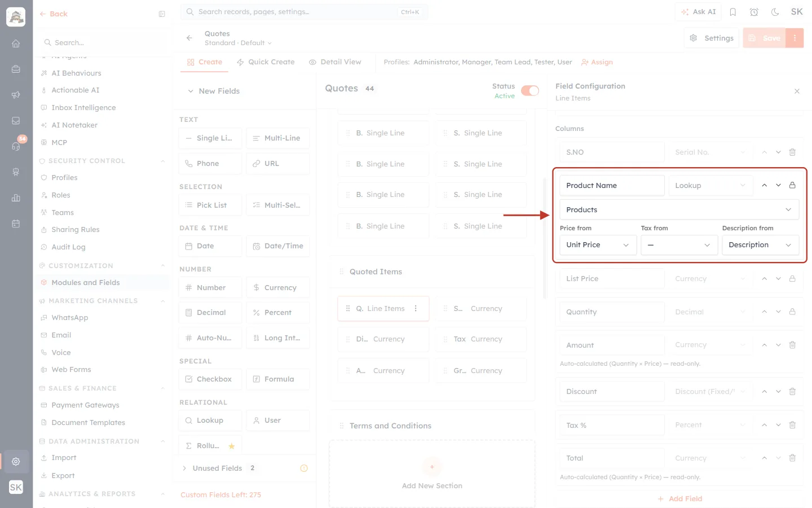812x508 pixels.
Task: Click the bookmark icon in top bar
Action: coord(733,12)
